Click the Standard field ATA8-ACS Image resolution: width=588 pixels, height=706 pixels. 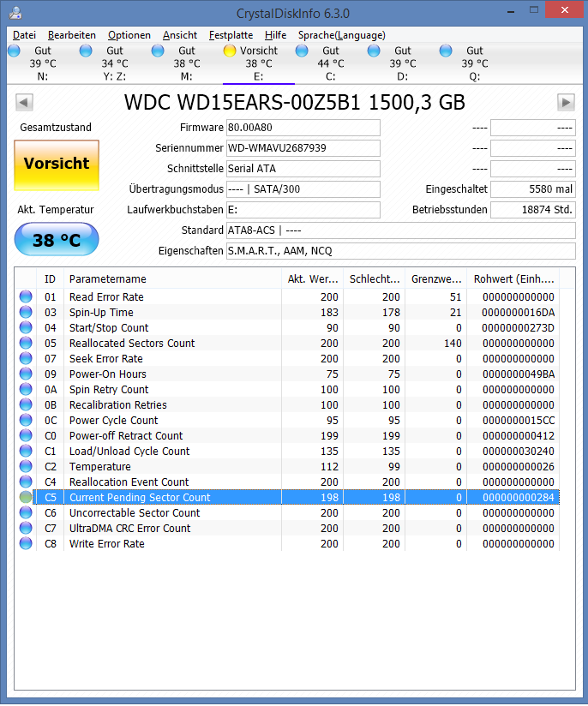[401, 230]
